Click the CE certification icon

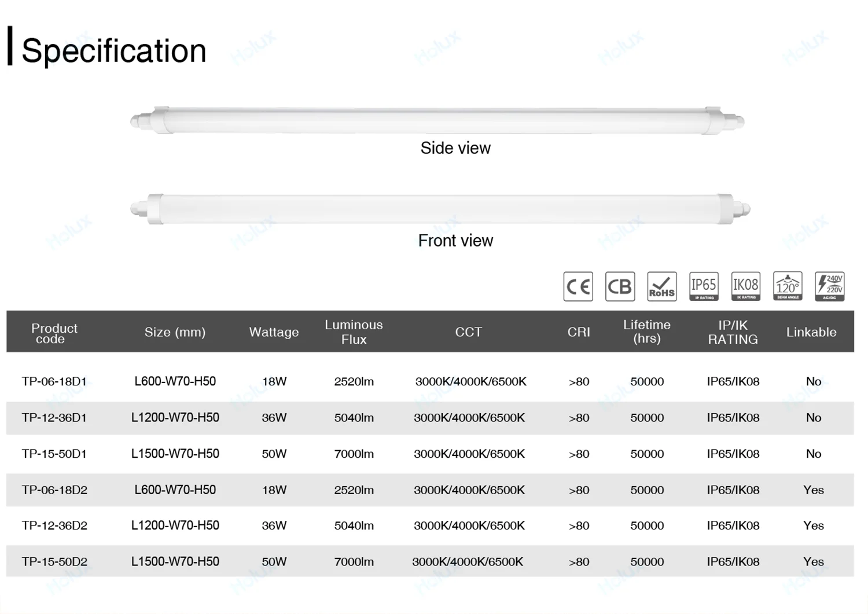(578, 286)
